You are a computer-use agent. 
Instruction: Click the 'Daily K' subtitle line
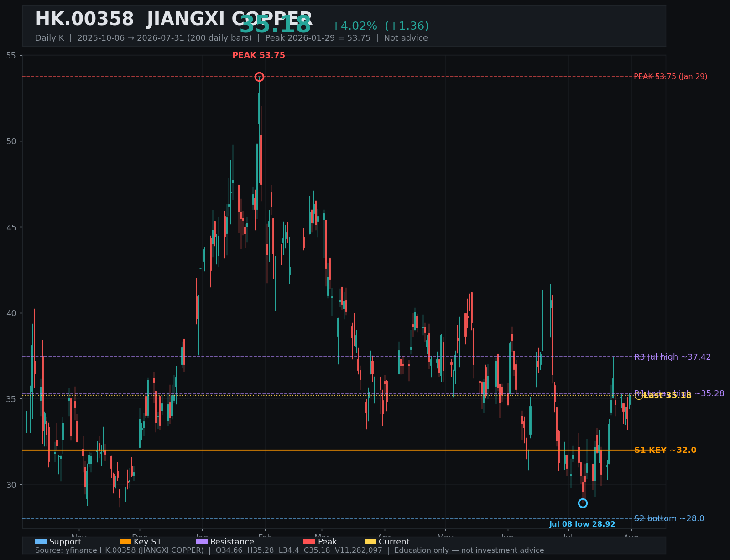(x=231, y=38)
